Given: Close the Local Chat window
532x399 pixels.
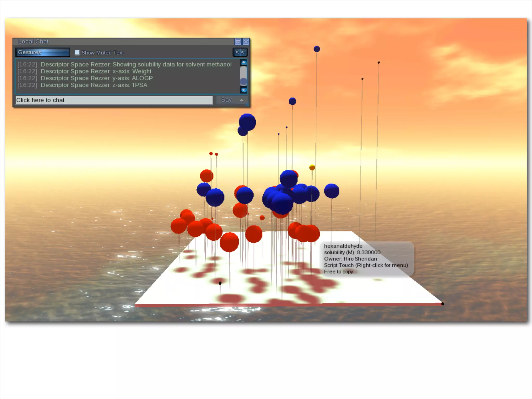Looking at the screenshot, I should (246, 42).
